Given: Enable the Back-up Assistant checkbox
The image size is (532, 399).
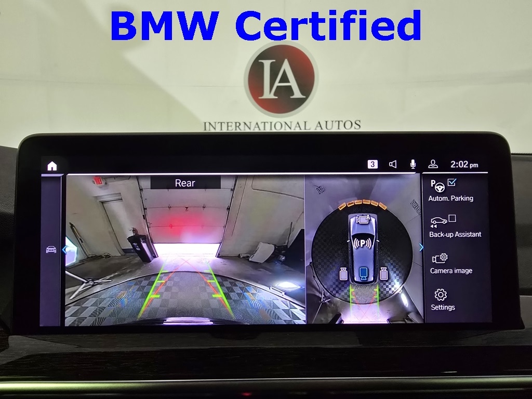Looking at the screenshot, I should (451, 219).
